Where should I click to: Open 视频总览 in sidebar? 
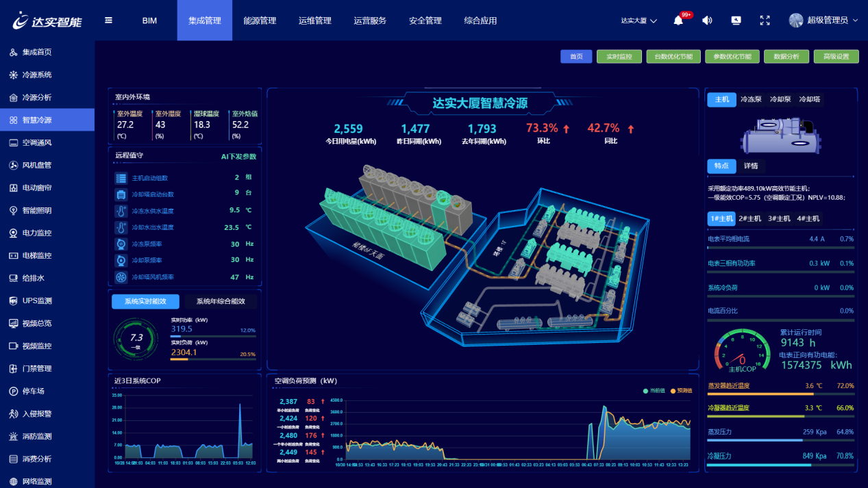(x=47, y=323)
